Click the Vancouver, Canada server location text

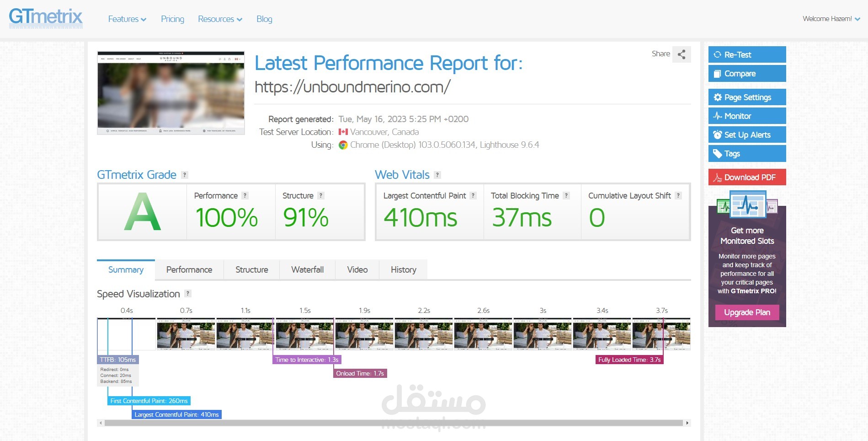pos(384,132)
